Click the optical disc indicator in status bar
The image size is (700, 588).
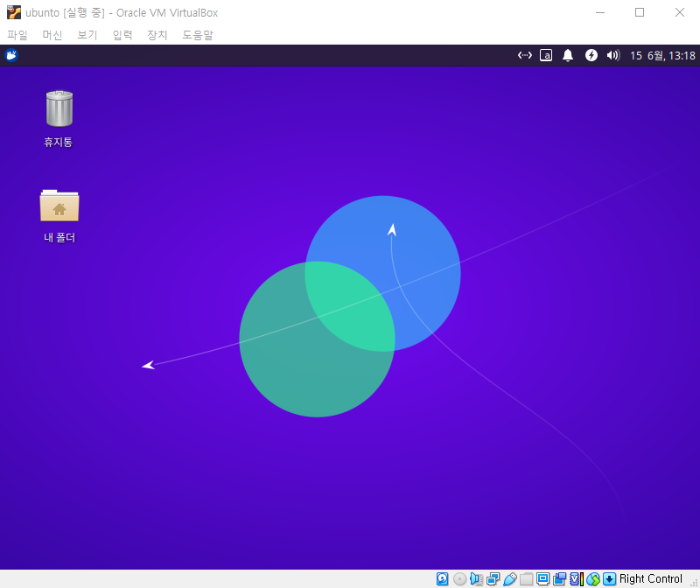[x=459, y=579]
